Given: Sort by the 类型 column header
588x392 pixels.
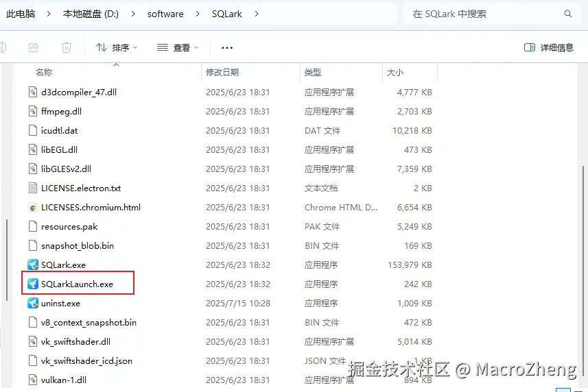Looking at the screenshot, I should 313,72.
